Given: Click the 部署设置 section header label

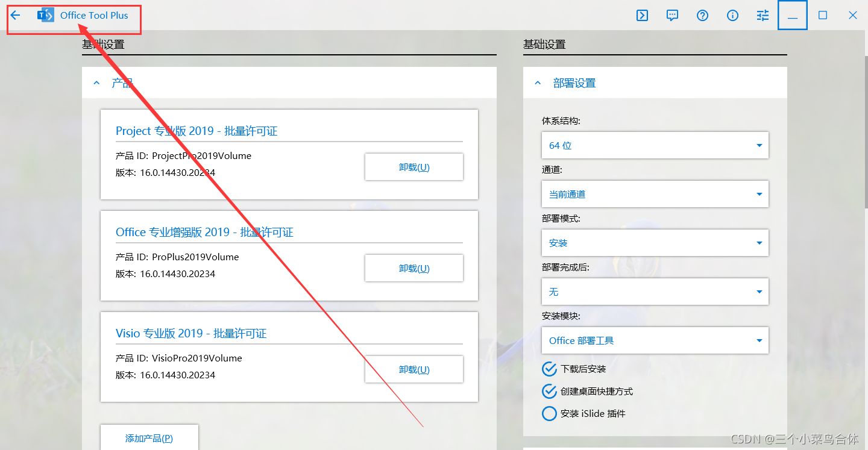Looking at the screenshot, I should pyautogui.click(x=574, y=83).
